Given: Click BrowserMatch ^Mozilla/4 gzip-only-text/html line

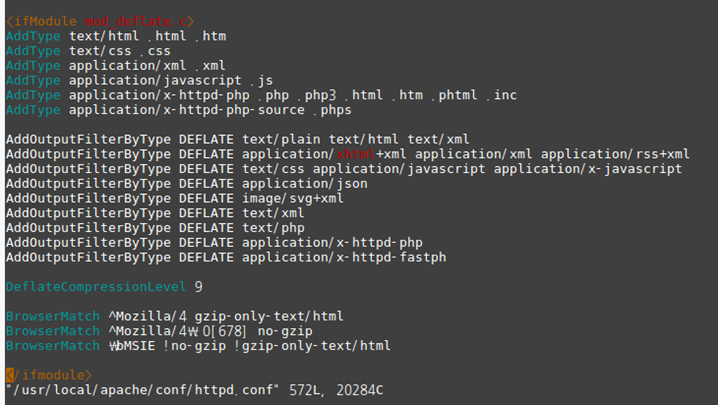Looking at the screenshot, I should tap(174, 316).
